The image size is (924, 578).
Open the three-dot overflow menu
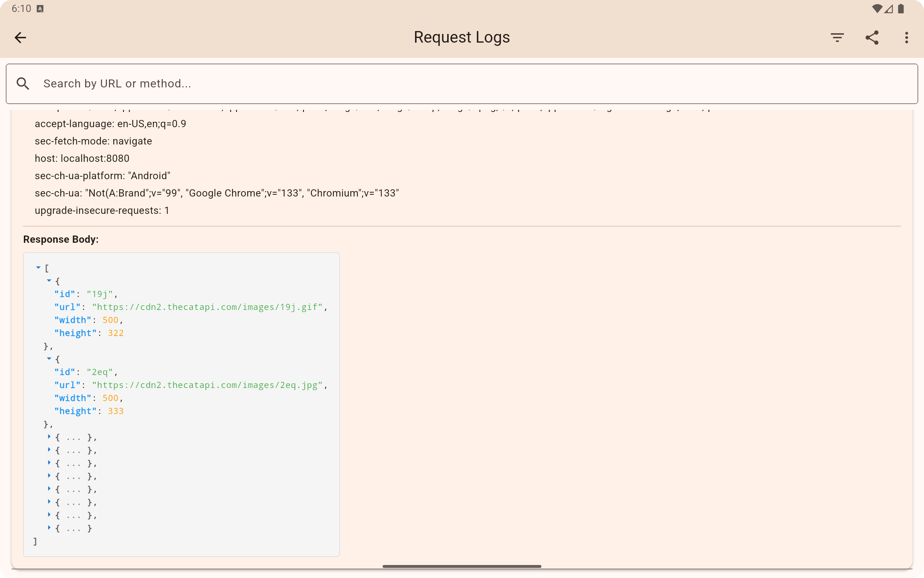906,38
